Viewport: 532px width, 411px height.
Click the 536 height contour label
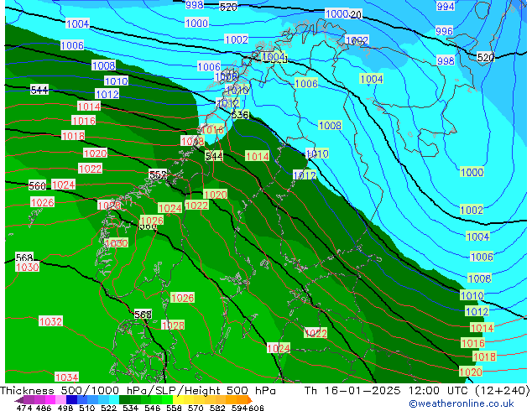click(x=240, y=115)
